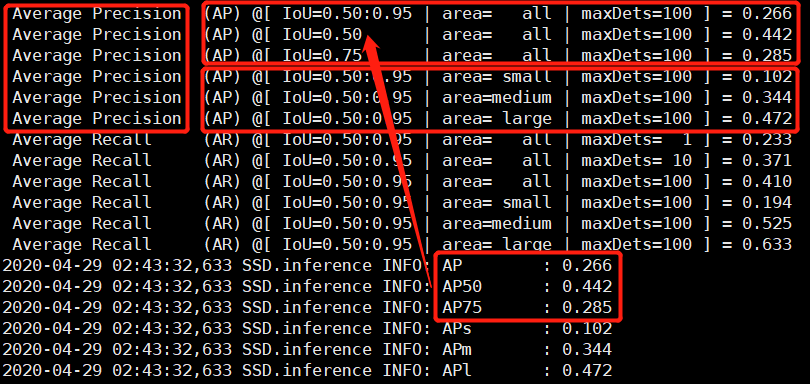Click 'IoU=0.75' in the 0.285 Average Precision row
The height and width of the screenshot is (384, 810).
[322, 55]
